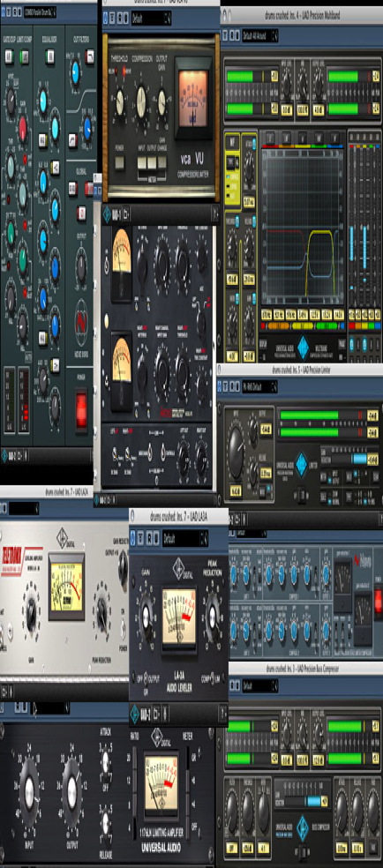
Task: Click the Teletronix LA2A VU meter
Action: [66, 587]
